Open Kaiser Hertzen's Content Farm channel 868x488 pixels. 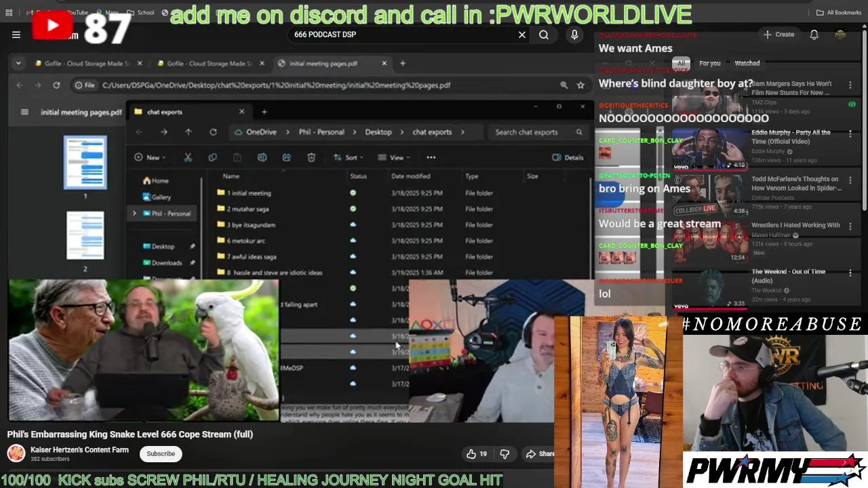79,450
